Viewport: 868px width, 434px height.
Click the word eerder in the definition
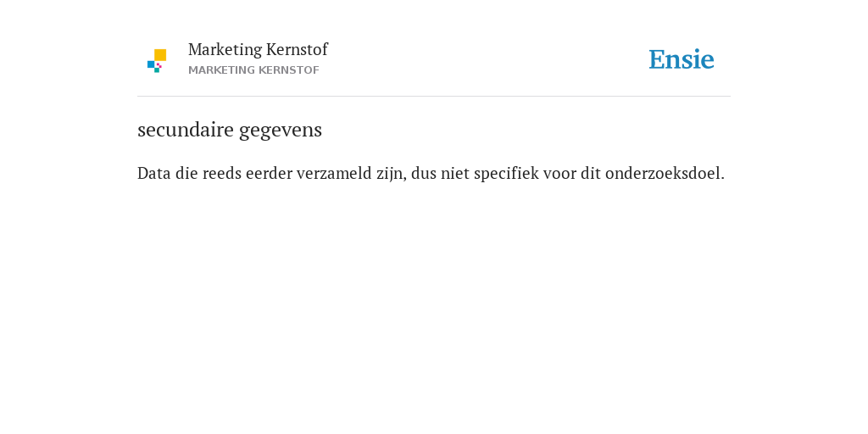269,173
